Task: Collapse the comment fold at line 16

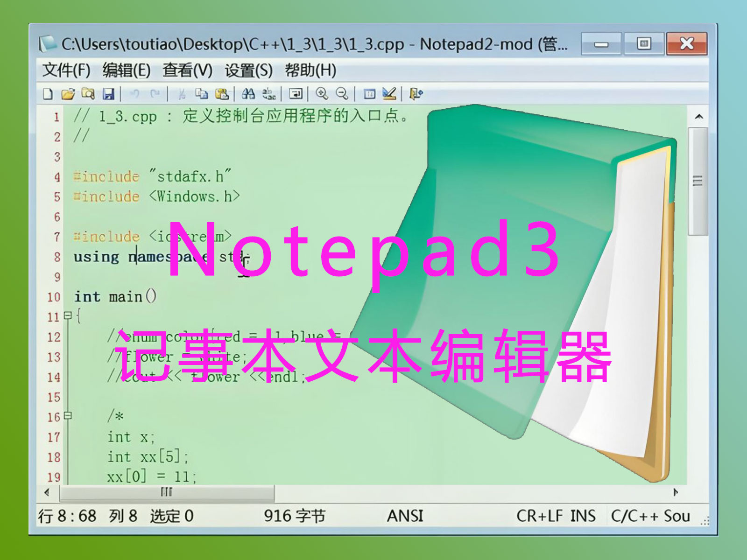Action: point(68,415)
